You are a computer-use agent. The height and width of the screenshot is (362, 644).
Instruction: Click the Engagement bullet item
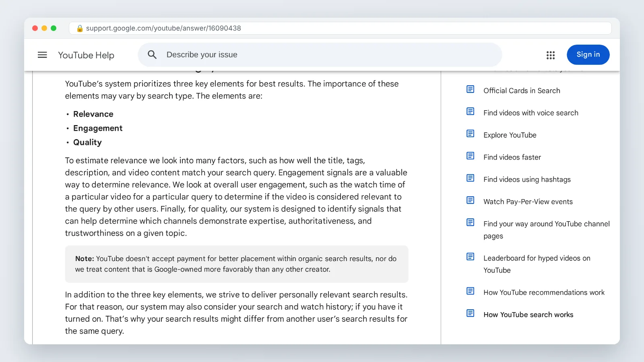coord(98,128)
